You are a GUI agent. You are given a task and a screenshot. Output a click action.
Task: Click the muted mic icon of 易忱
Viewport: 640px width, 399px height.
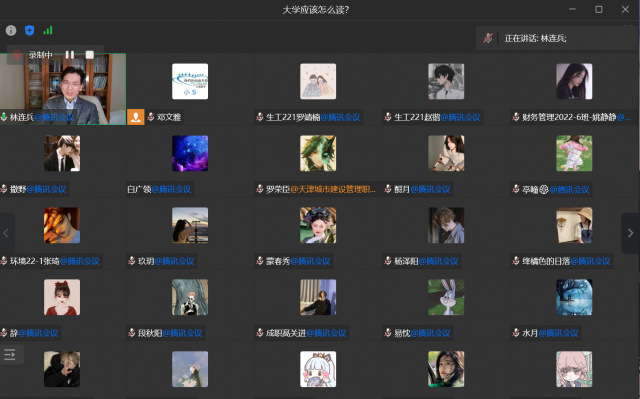point(388,333)
